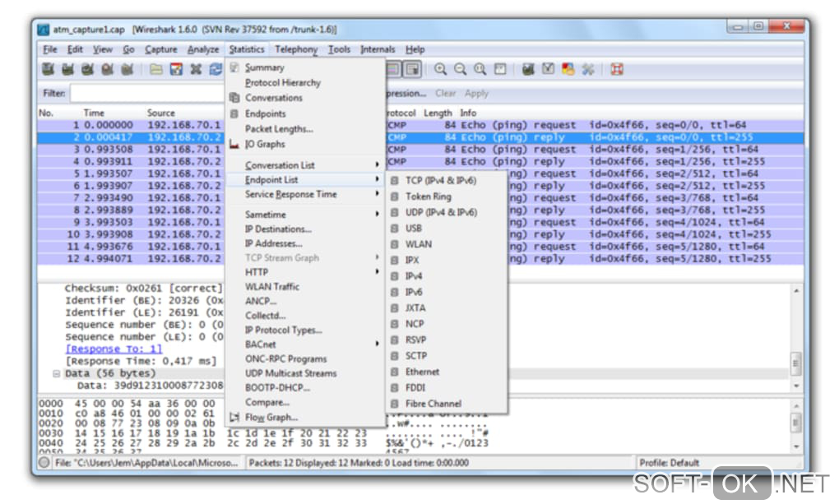
Task: Zoom in using the magnifier plus icon
Action: tap(440, 69)
